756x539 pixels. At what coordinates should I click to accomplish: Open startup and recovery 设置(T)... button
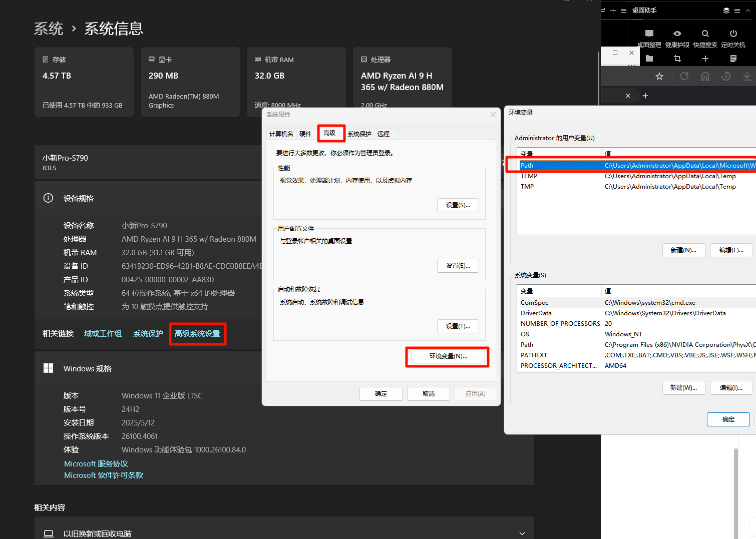(458, 326)
